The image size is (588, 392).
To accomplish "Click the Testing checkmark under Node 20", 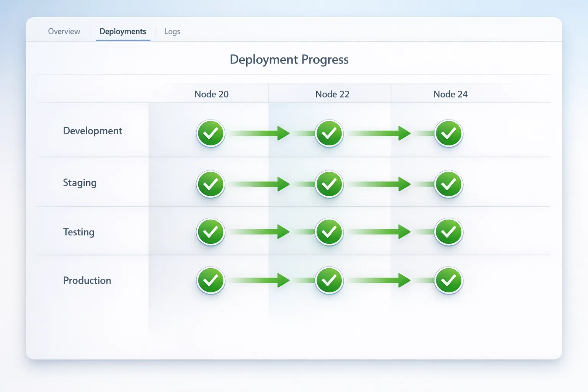I will [x=210, y=232].
